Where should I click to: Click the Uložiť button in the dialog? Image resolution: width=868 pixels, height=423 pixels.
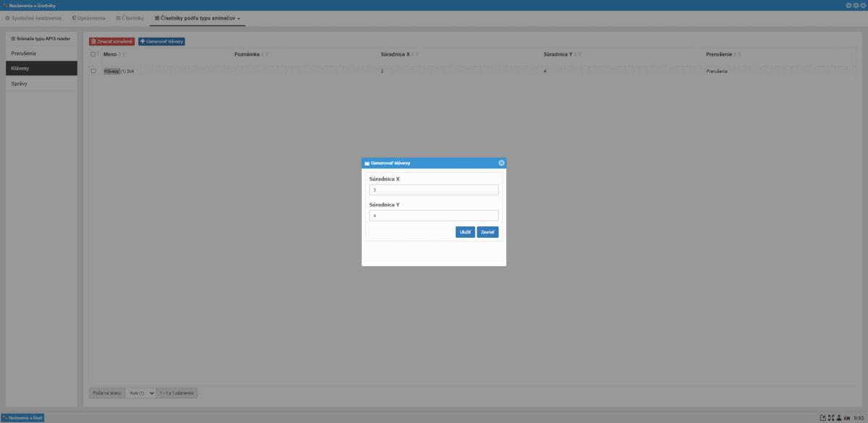[x=465, y=232]
